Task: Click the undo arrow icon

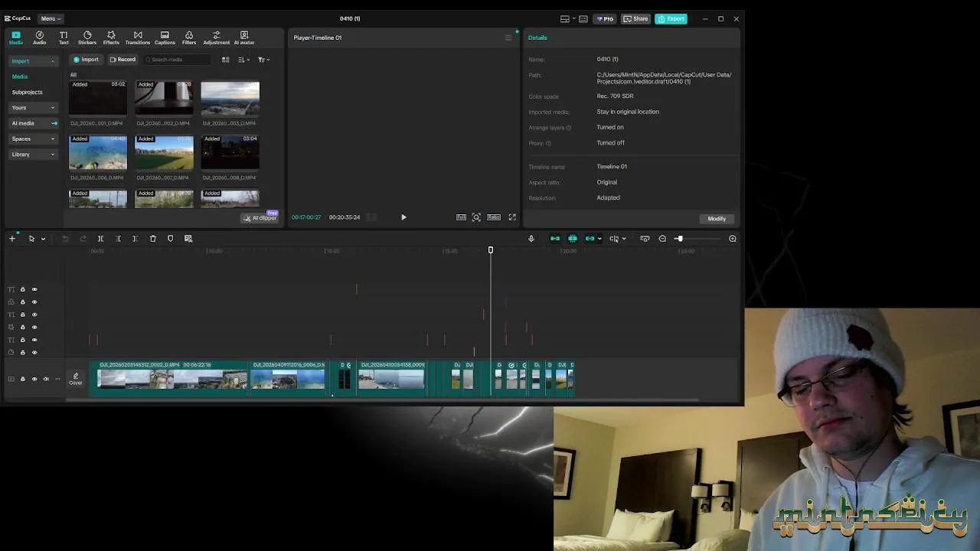Action: pyautogui.click(x=65, y=239)
